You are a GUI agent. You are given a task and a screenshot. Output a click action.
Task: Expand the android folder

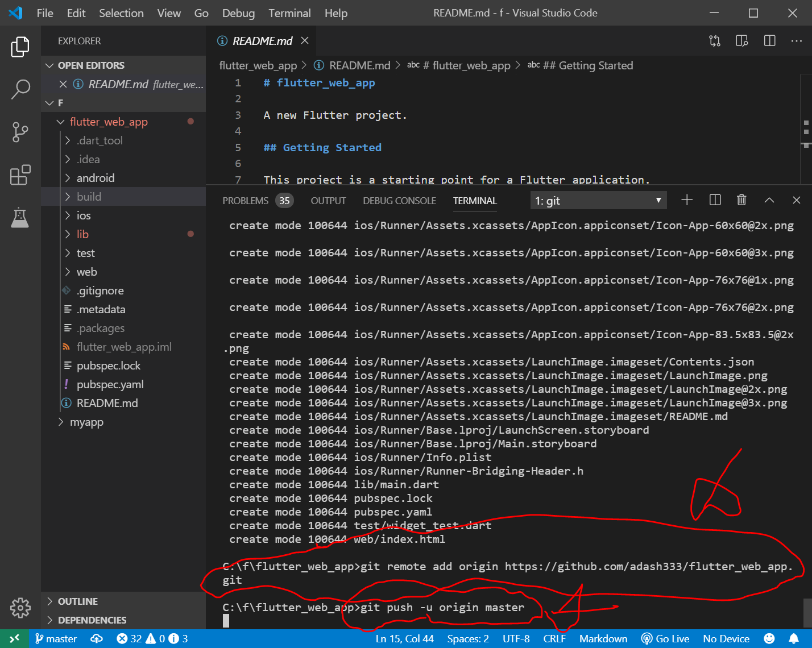click(x=96, y=178)
